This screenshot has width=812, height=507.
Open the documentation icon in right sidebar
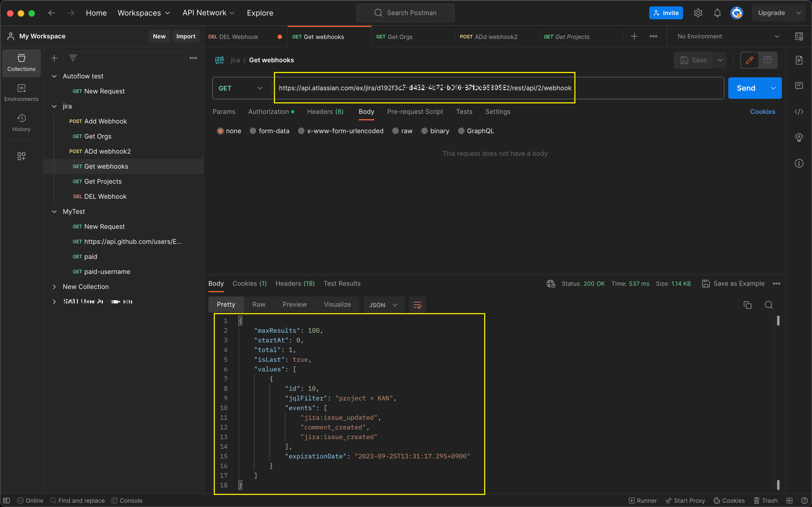pyautogui.click(x=799, y=60)
